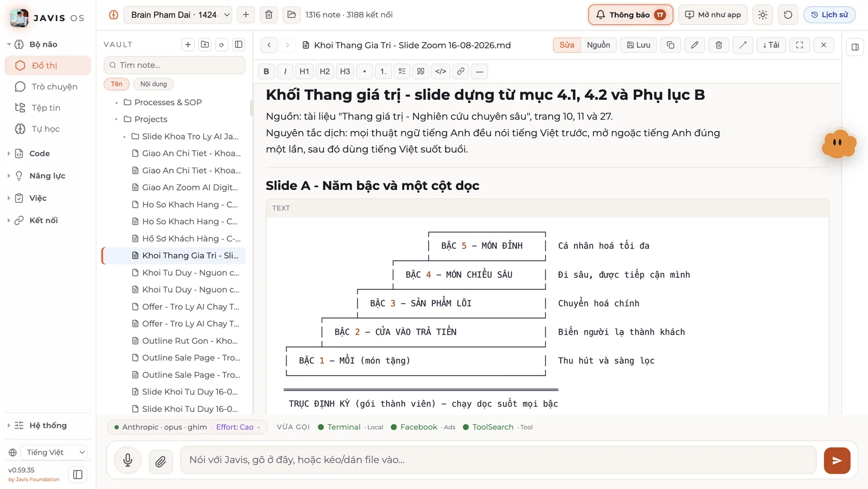This screenshot has width=868, height=489.
Task: Insert a code block with </> icon
Action: (441, 71)
